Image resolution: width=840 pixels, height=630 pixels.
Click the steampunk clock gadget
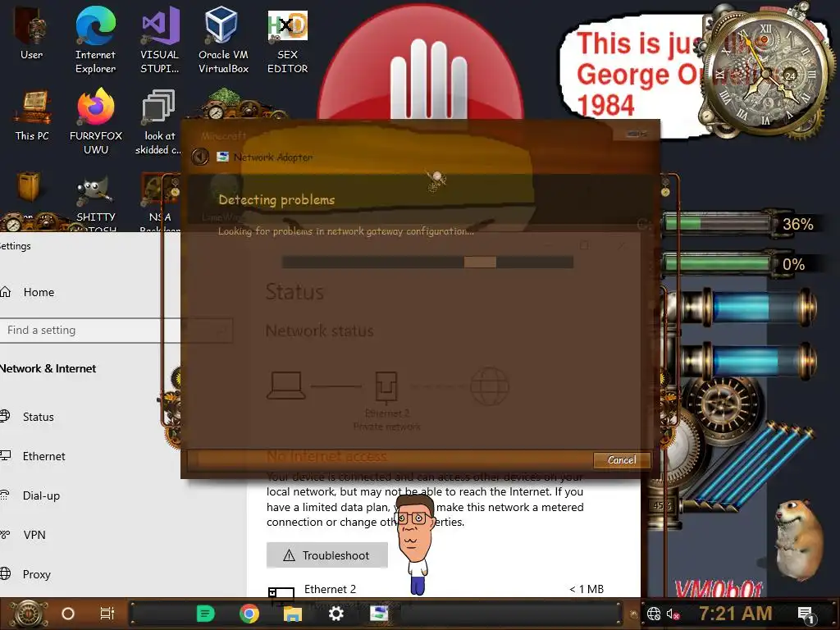point(765,72)
